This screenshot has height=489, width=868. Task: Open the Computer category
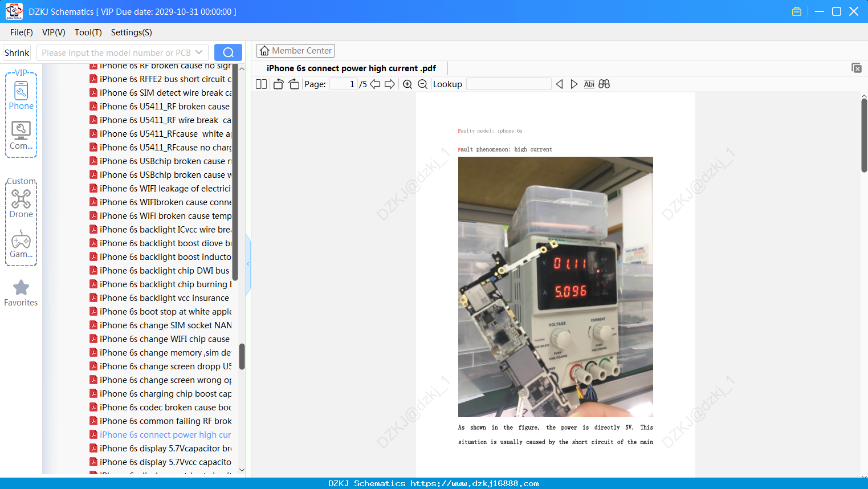click(x=21, y=136)
